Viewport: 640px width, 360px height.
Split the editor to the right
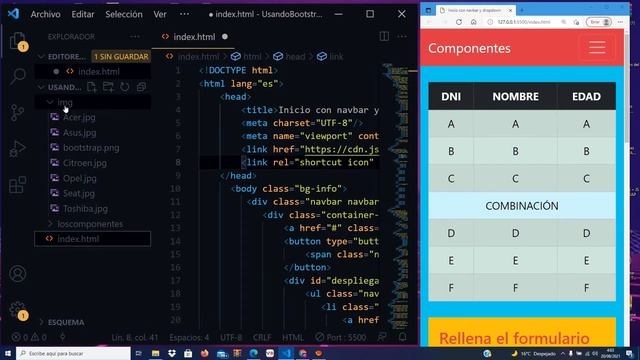click(x=384, y=36)
